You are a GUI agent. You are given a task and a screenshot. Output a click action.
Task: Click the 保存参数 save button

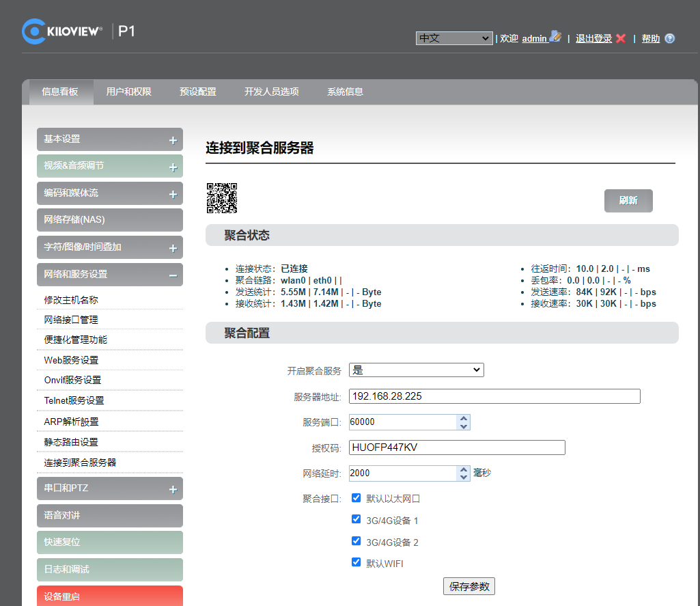click(x=468, y=586)
